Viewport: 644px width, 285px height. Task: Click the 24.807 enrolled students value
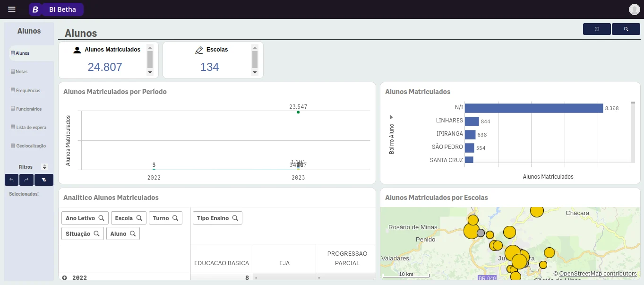pyautogui.click(x=105, y=67)
